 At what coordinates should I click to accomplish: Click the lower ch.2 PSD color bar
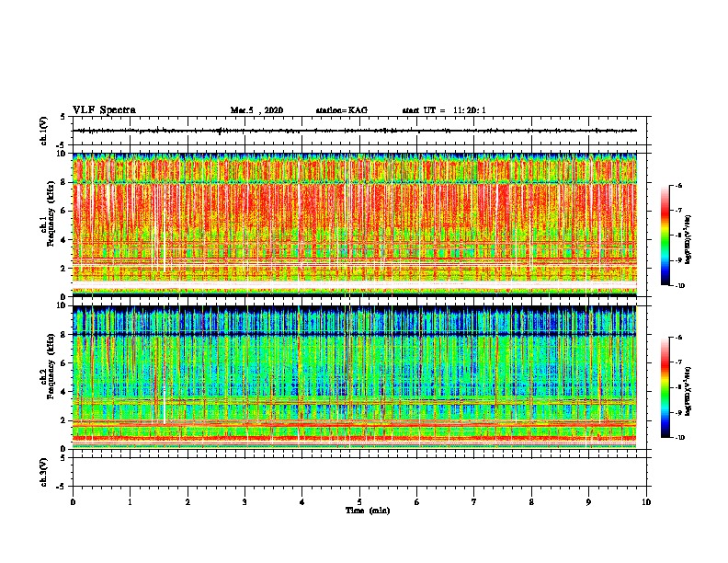[x=665, y=387]
